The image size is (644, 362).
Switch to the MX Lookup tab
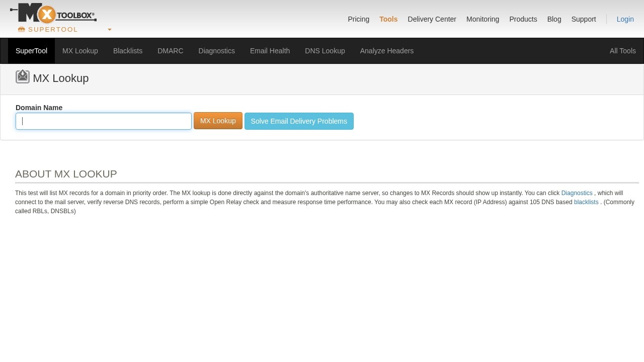coord(80,51)
